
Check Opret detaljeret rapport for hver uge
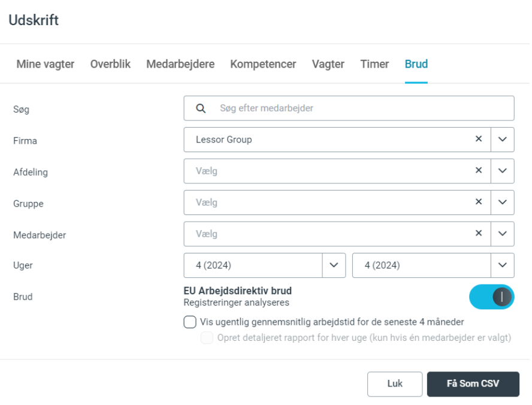coord(207,338)
